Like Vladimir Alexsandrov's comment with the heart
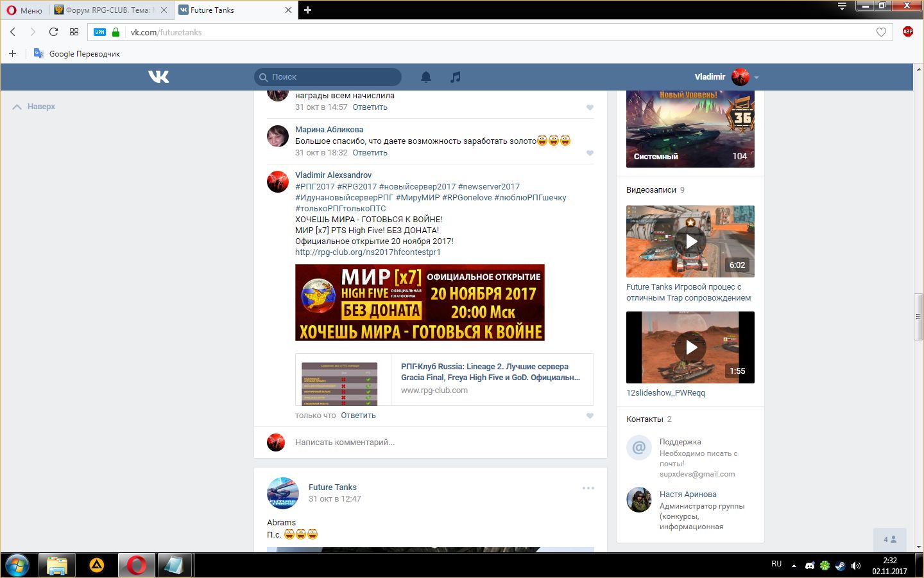 coord(590,416)
